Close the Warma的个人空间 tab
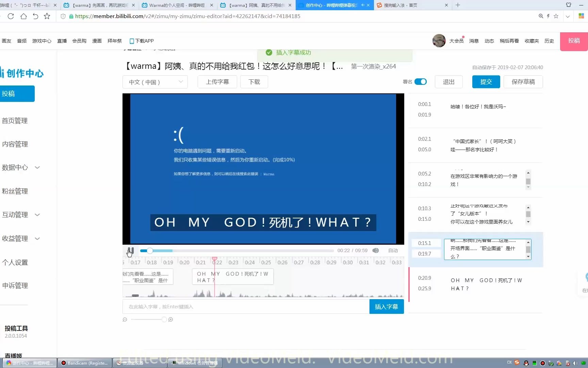The image size is (588, 368). click(x=212, y=5)
